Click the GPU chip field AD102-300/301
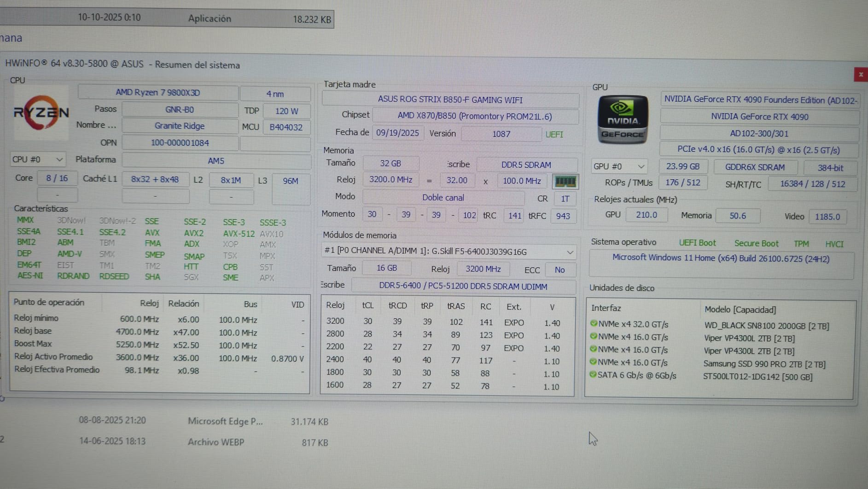 click(x=759, y=134)
